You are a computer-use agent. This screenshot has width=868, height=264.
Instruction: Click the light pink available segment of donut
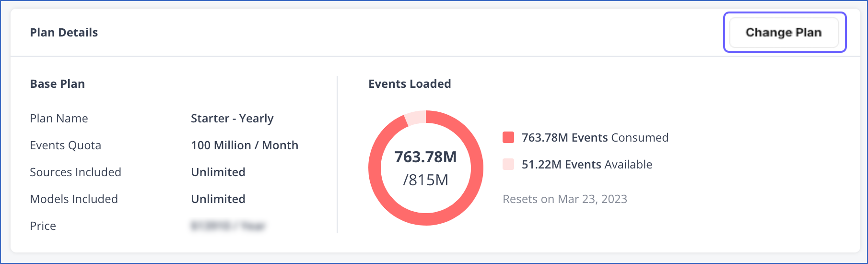416,118
